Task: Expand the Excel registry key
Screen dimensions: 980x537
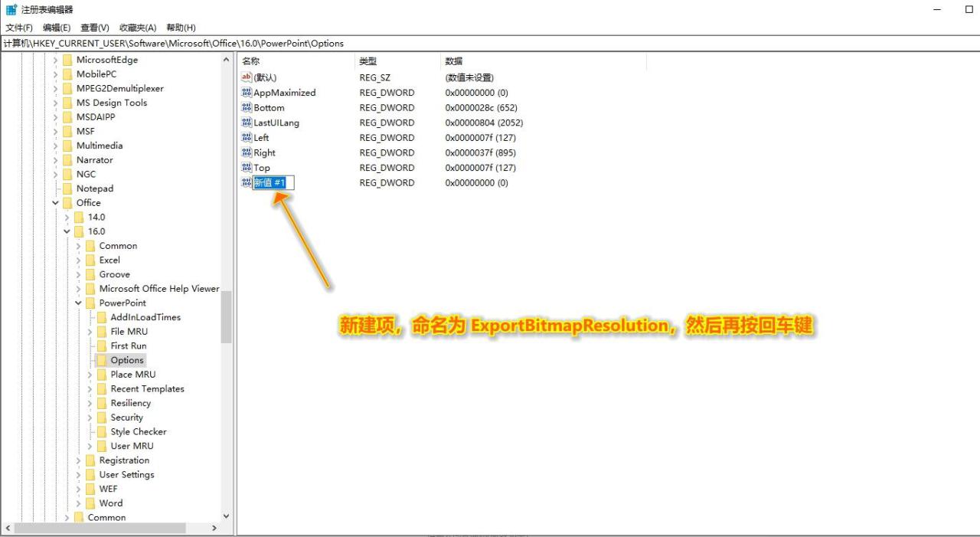Action: (x=79, y=260)
